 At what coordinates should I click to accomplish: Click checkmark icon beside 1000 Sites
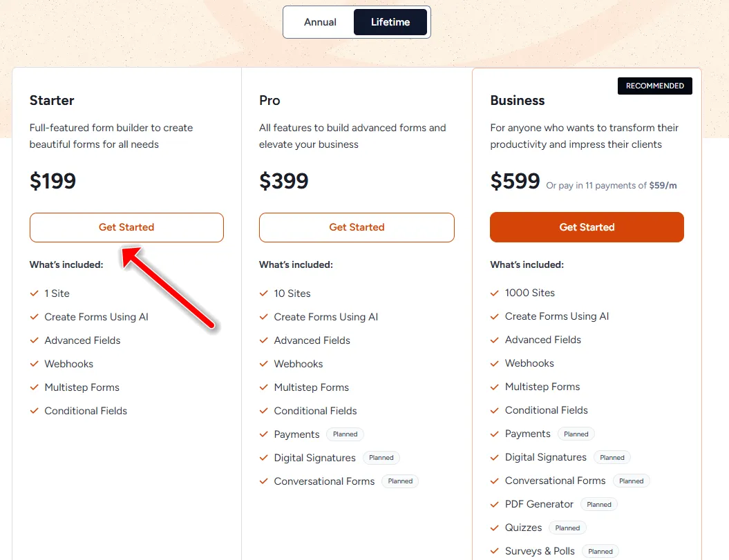tap(494, 293)
